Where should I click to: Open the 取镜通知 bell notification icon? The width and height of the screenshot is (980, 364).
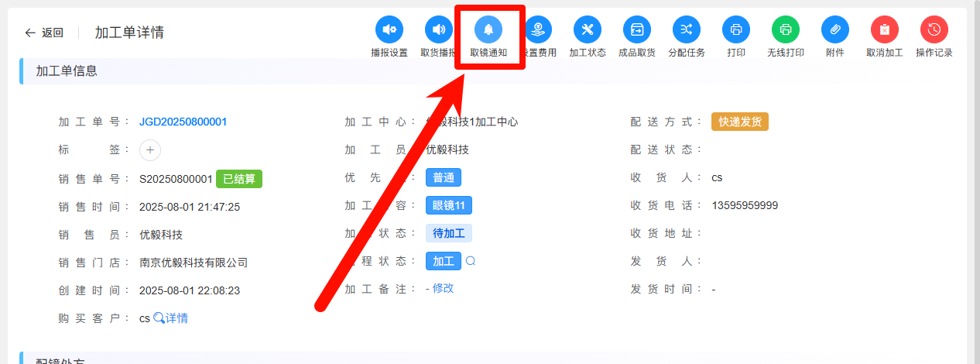coord(488,30)
